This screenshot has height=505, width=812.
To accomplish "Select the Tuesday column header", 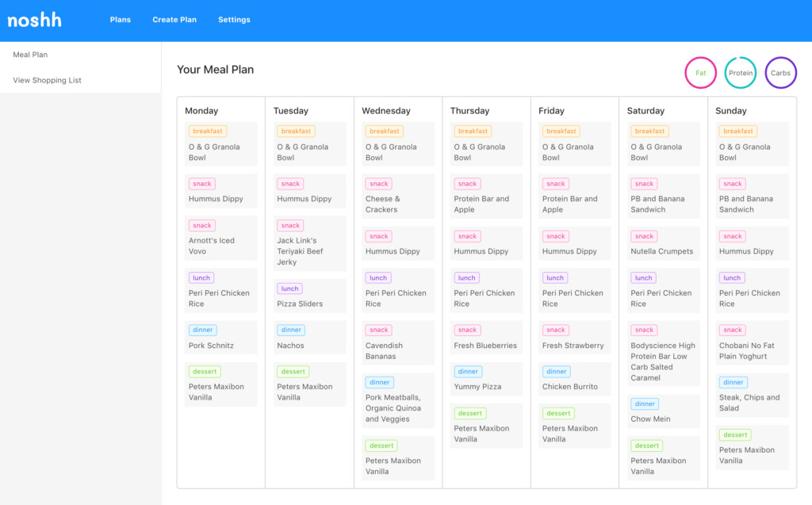I will point(290,111).
